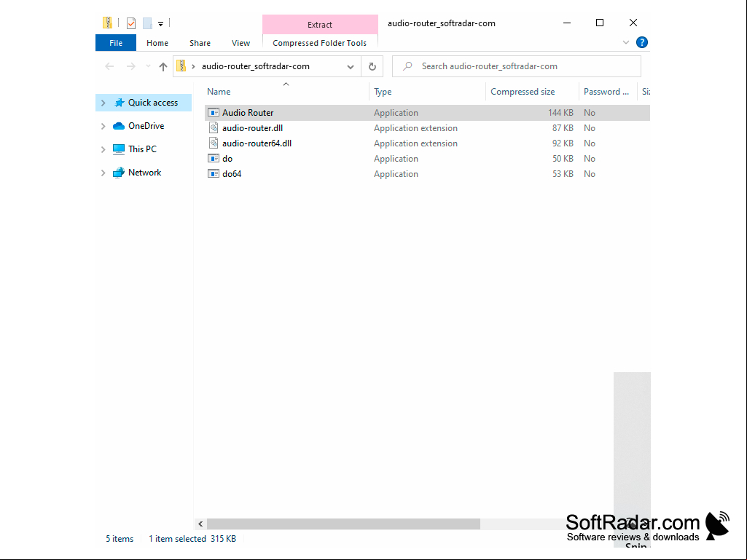Click the OneDrive cloud icon
The width and height of the screenshot is (747, 560).
pyautogui.click(x=119, y=126)
